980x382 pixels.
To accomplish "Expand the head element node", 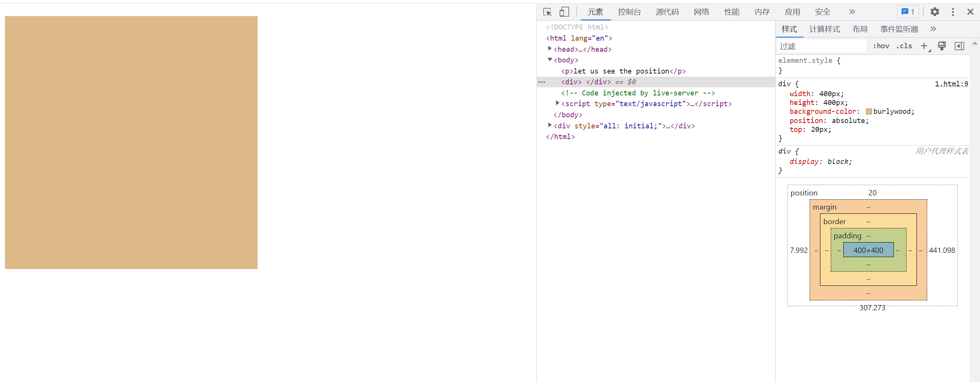I will pyautogui.click(x=550, y=49).
